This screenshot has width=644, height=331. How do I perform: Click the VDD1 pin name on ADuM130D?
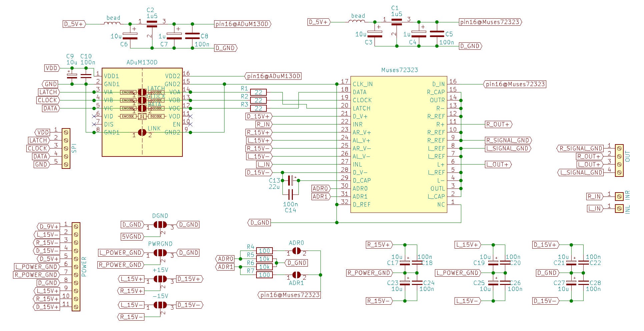click(x=111, y=76)
